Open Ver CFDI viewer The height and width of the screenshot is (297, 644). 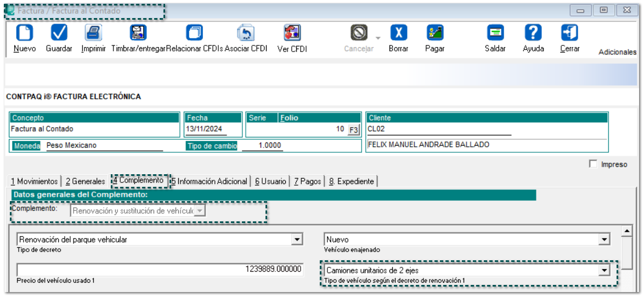pyautogui.click(x=292, y=33)
